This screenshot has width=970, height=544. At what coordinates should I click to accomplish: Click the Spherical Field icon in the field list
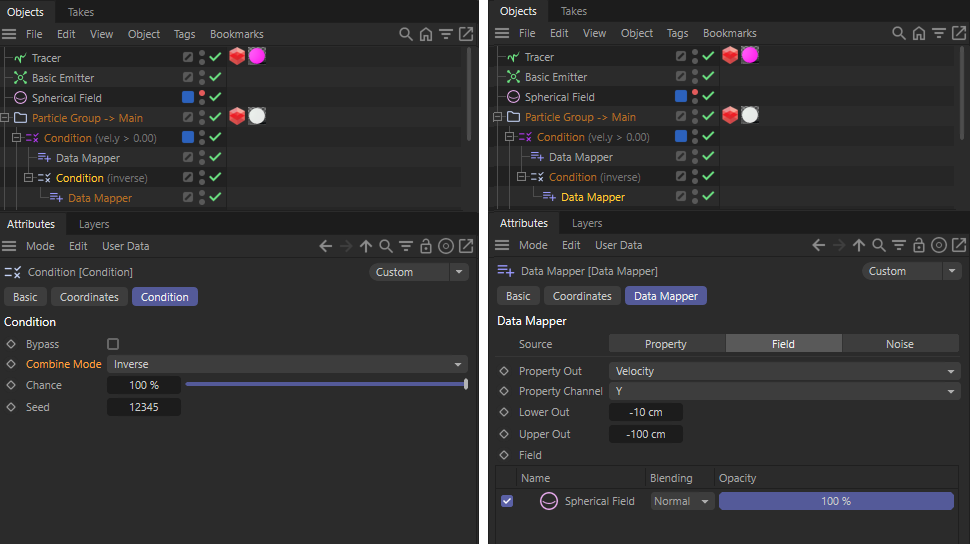click(549, 501)
